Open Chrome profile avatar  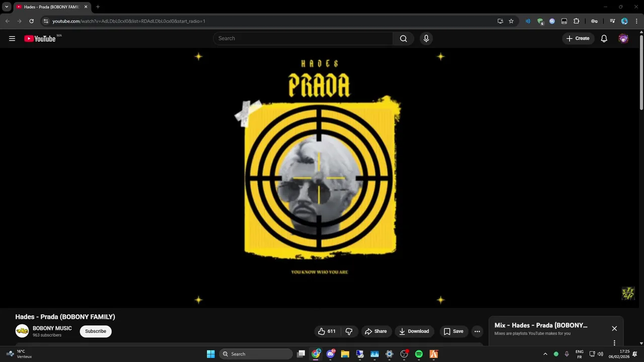pyautogui.click(x=624, y=21)
